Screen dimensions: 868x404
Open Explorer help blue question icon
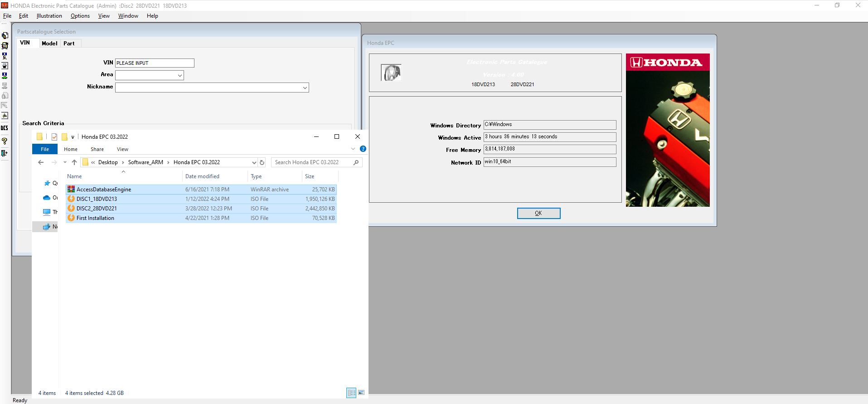363,149
